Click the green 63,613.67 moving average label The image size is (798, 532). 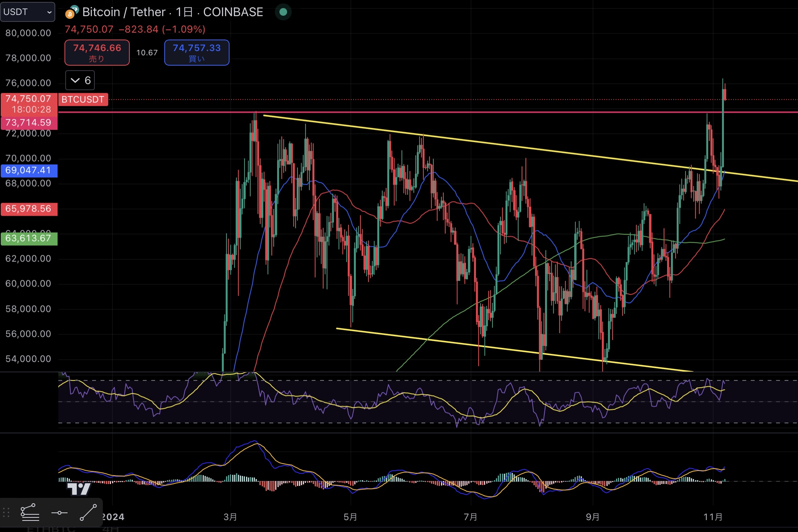tap(29, 238)
